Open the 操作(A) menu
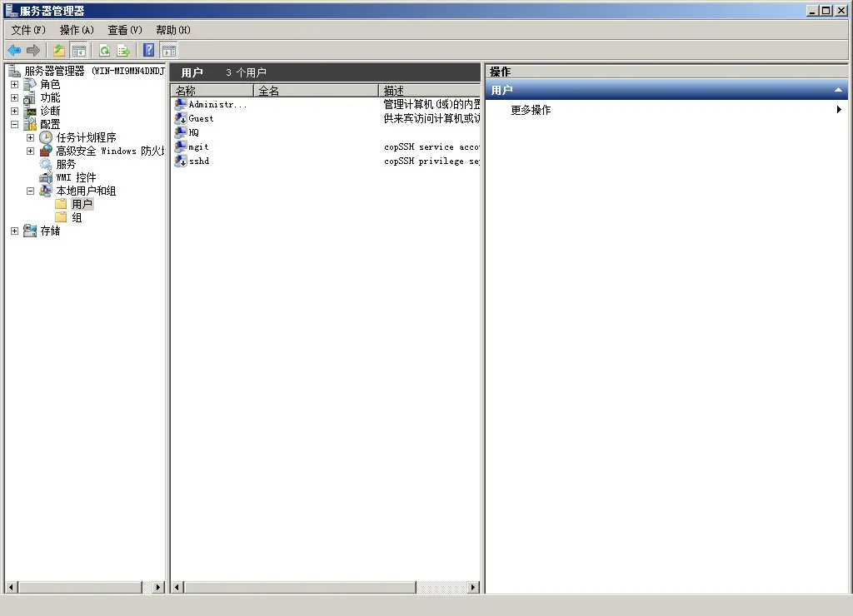Screen dimensions: 853x616 (x=77, y=30)
